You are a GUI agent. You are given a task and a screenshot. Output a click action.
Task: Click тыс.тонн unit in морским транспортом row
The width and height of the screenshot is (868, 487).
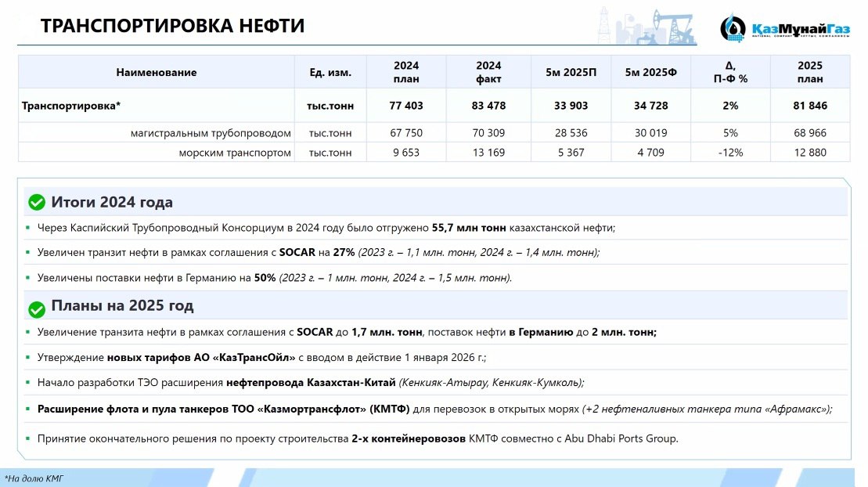330,153
